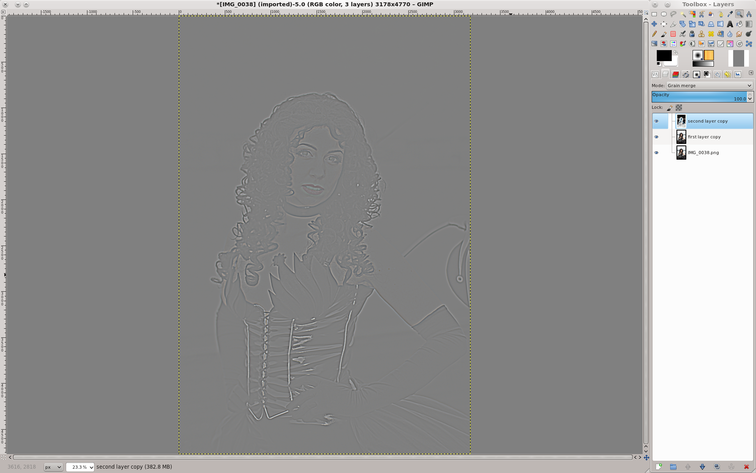Screen dimensions: 756x473
Task: Click the black foreground color swatch
Action: coord(663,56)
